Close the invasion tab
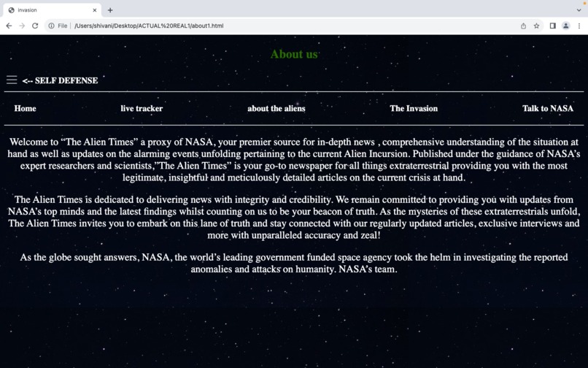 (95, 10)
